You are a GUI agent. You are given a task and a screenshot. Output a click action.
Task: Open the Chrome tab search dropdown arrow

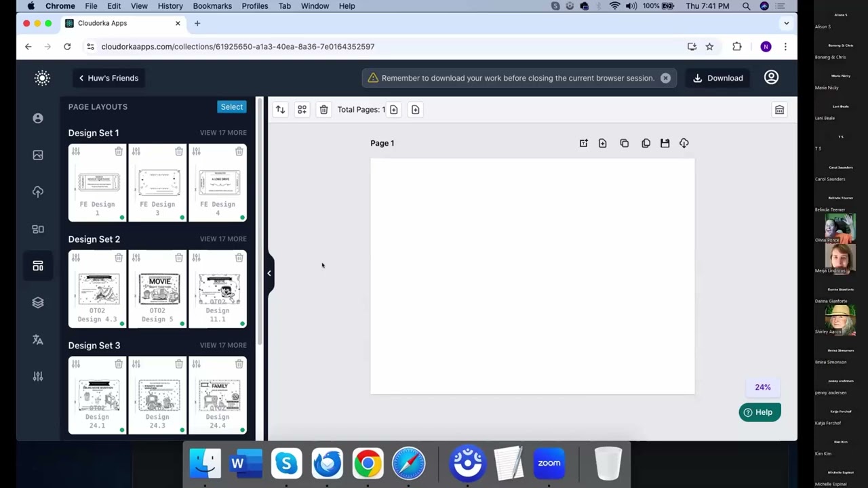coord(786,23)
